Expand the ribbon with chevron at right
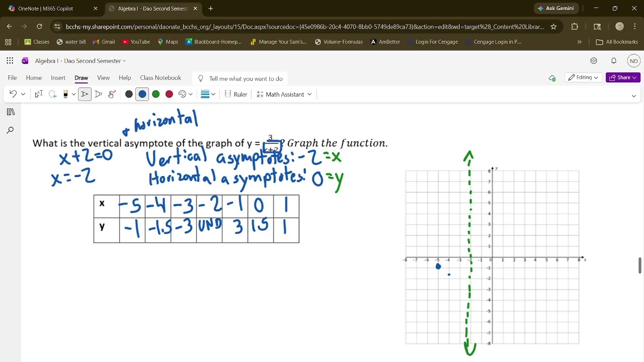Screen dimensions: 644x362 pyautogui.click(x=633, y=96)
